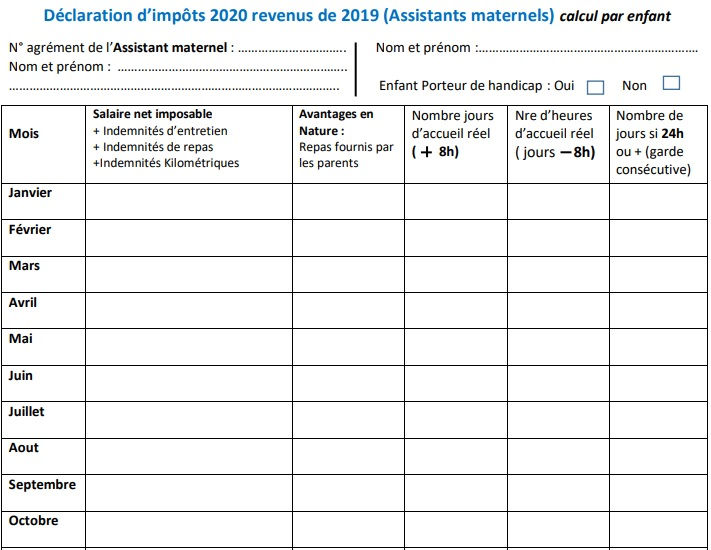Click the Juillet row label

tap(26, 412)
